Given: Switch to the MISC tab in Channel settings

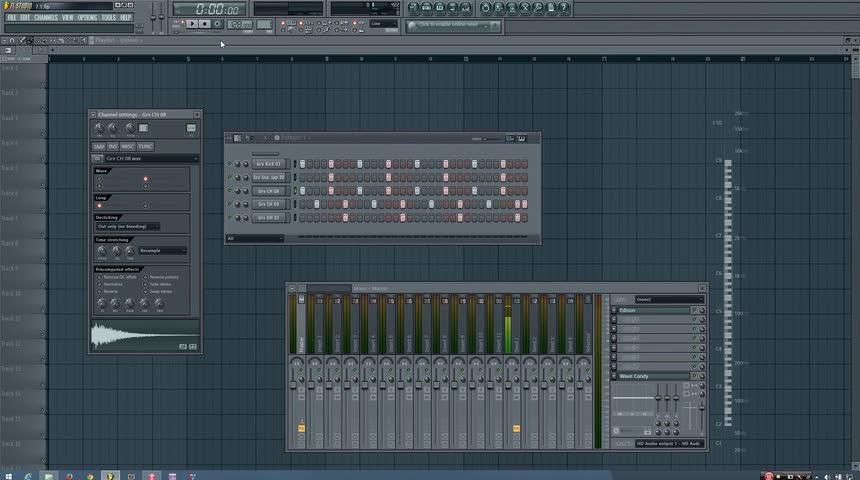Looking at the screenshot, I should (x=128, y=147).
